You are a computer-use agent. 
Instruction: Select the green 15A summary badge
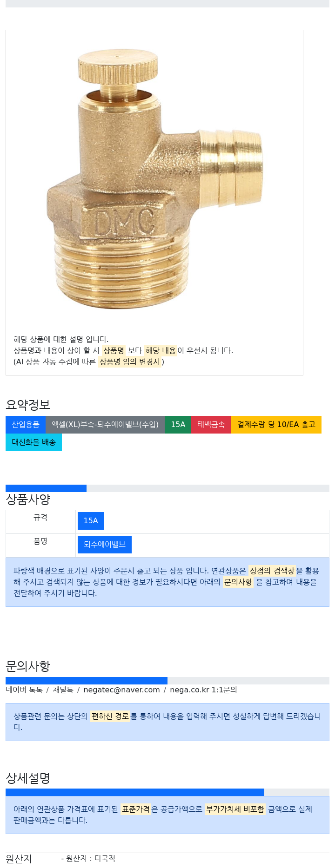(x=178, y=425)
